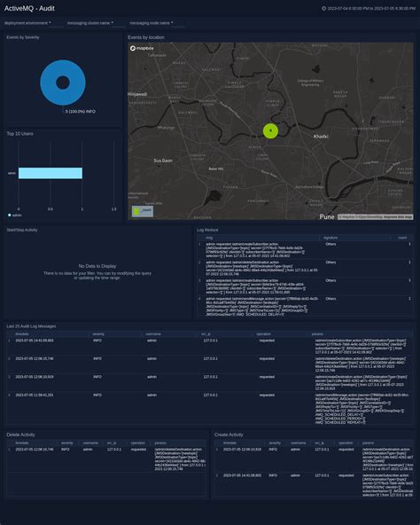Screen dimensions: 420x525
Task: Select the Events by location panel title
Action: tap(146, 37)
